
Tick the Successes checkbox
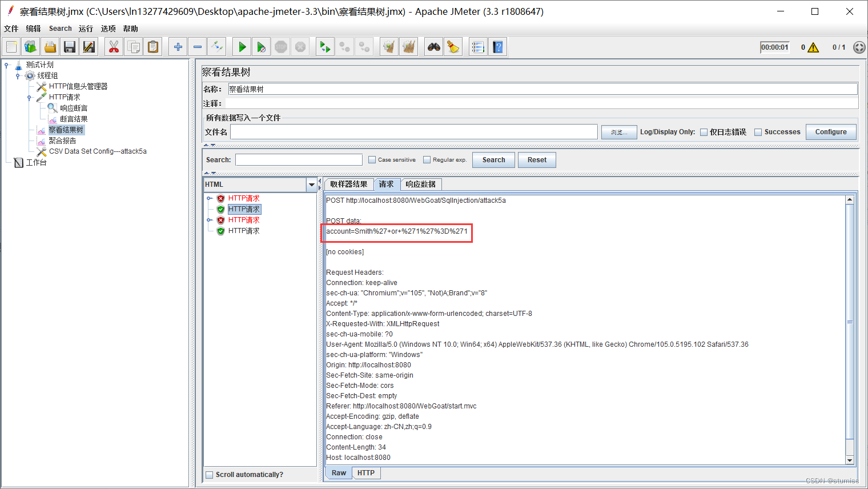(x=758, y=132)
